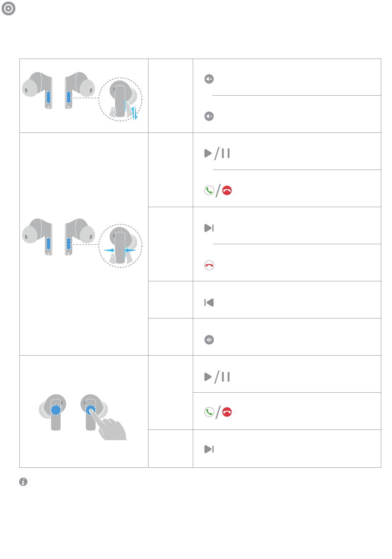The height and width of the screenshot is (559, 392).
Task: Click the info icon below the table
Action: [x=24, y=482]
